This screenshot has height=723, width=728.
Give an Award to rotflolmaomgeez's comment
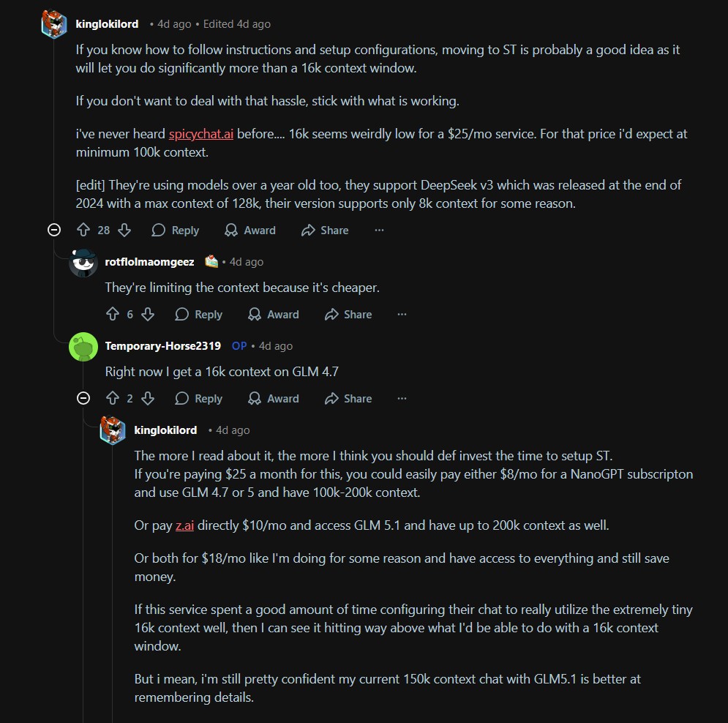pos(274,315)
